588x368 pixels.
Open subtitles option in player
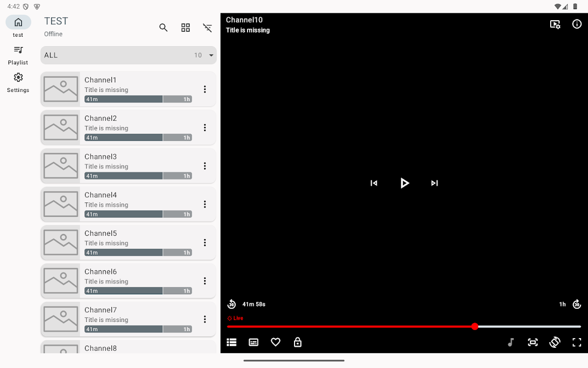pos(253,342)
